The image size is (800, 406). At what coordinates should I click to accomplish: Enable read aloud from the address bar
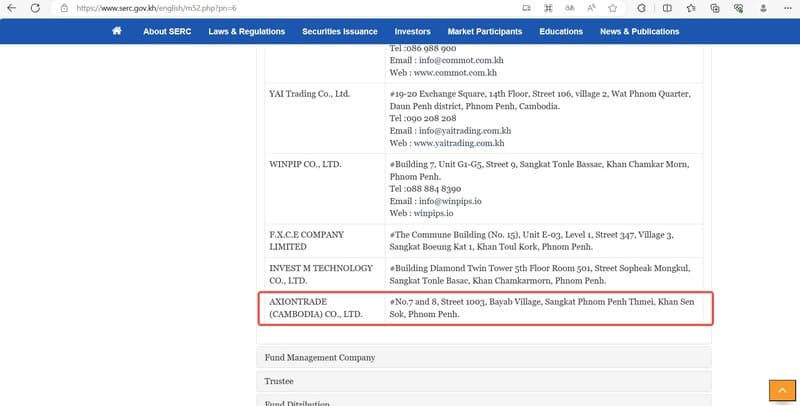pos(591,8)
